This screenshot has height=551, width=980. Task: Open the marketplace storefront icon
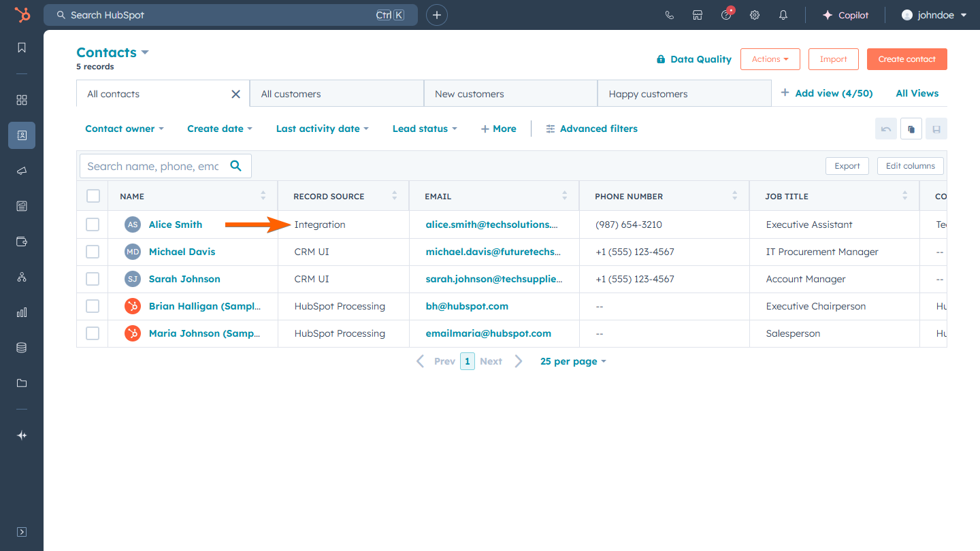[698, 15]
